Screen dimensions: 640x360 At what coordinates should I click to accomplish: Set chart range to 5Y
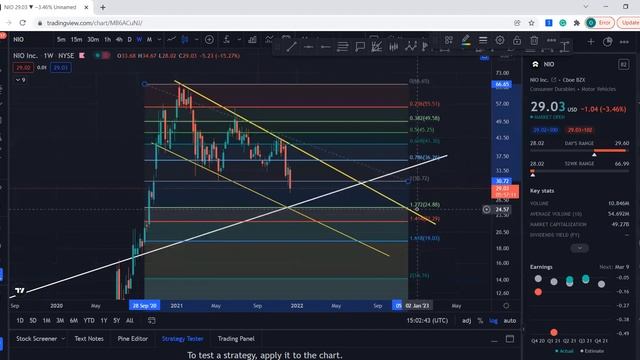click(x=117, y=321)
